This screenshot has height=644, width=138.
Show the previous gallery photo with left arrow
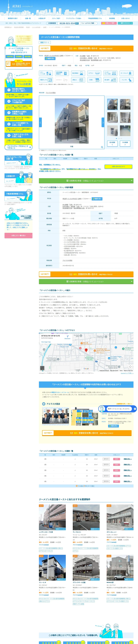40,122
